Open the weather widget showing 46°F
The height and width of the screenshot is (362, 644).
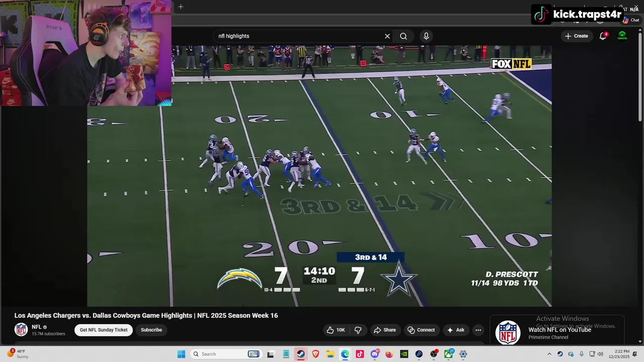18,354
